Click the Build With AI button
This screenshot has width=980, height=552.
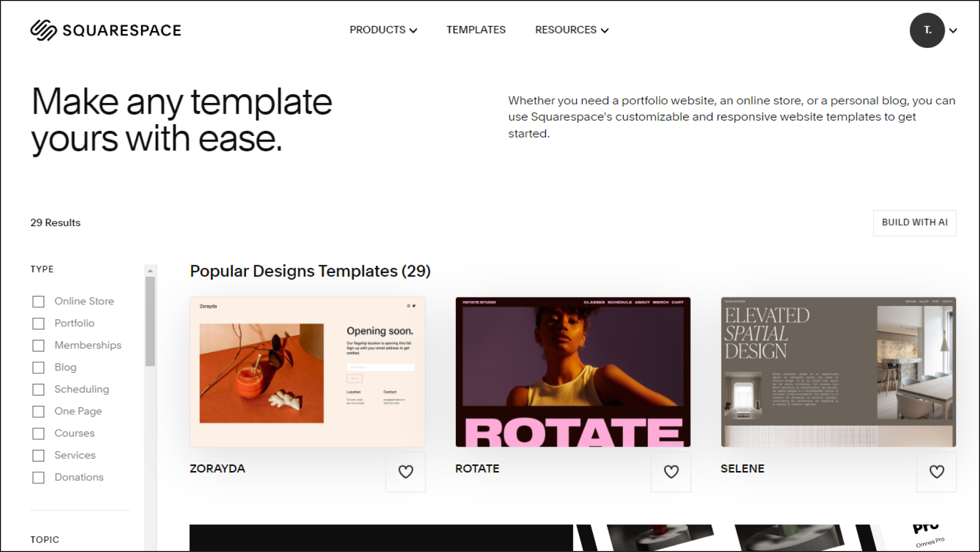[x=915, y=223]
